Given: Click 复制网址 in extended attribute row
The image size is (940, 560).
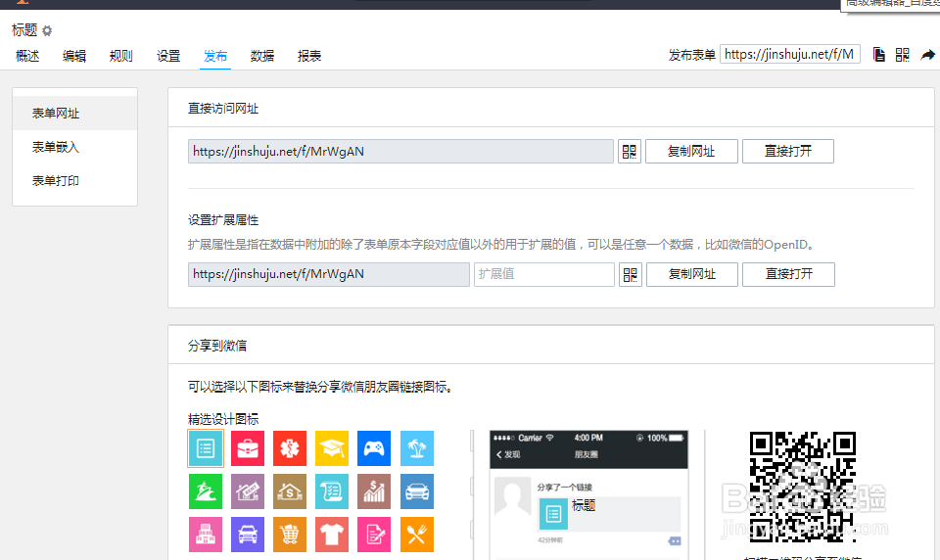Looking at the screenshot, I should (x=692, y=274).
